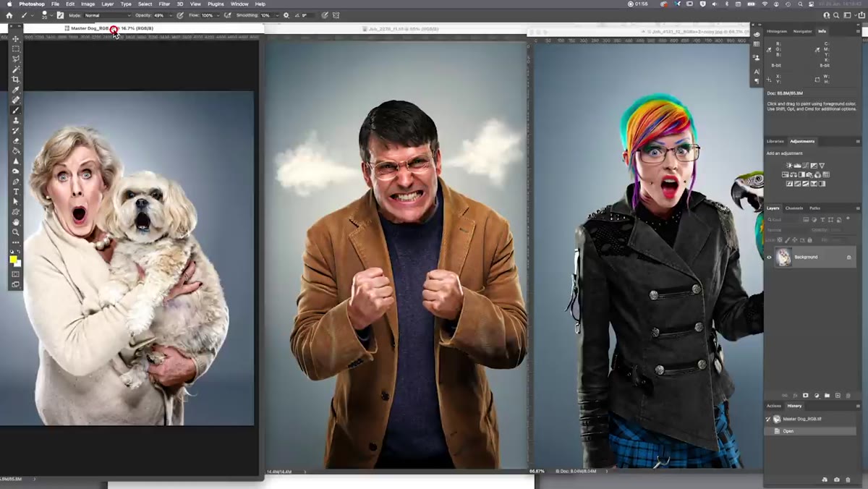Viewport: 868px width, 489px height.
Task: Toggle airbrush mode next to Flow
Action: coord(228,15)
